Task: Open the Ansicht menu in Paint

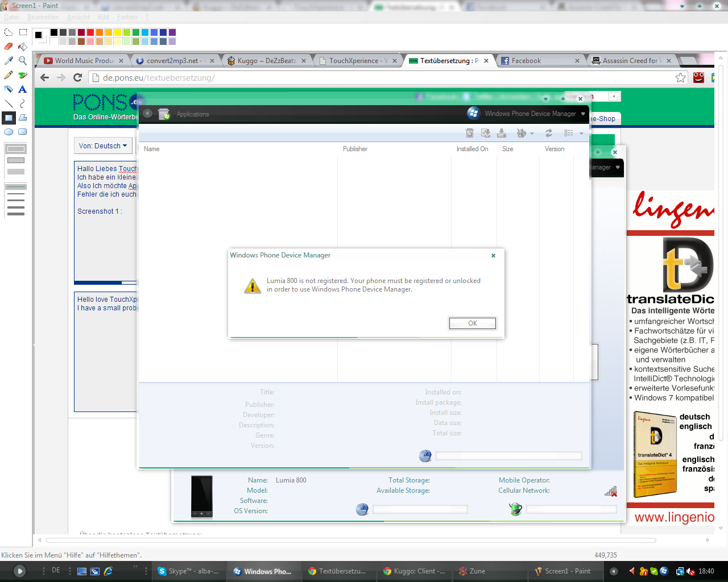Action: (78, 17)
